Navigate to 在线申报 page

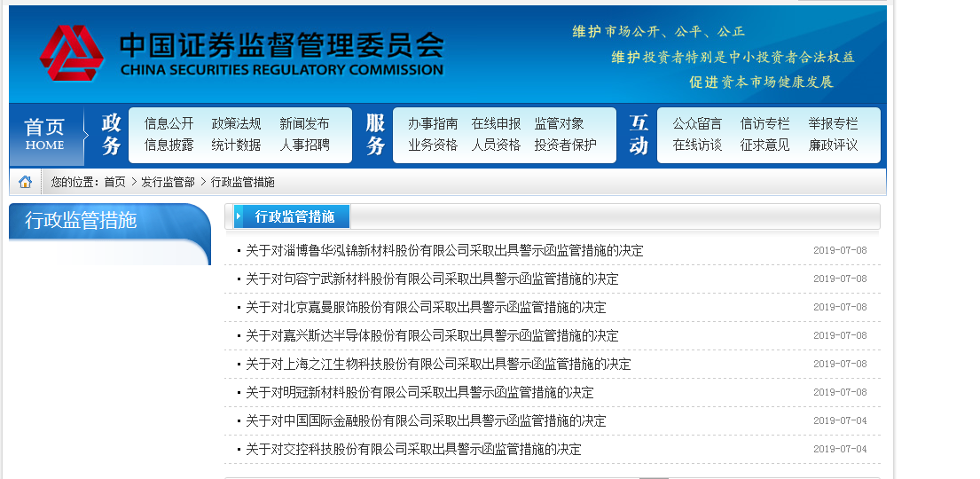pos(496,124)
